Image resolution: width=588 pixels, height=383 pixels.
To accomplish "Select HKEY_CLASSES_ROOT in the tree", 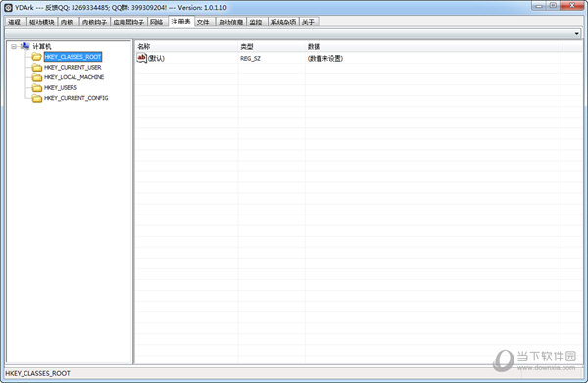I will click(73, 57).
